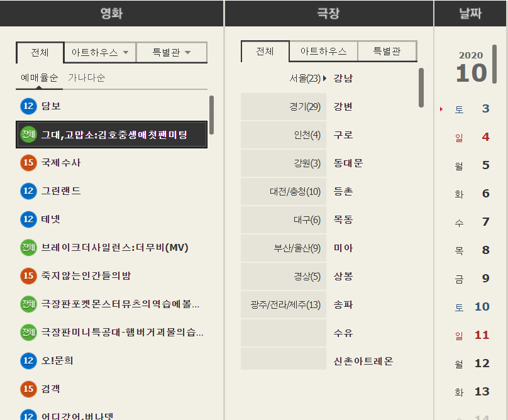Choose region 대전/충청(10)
This screenshot has width=508, height=420.
[x=284, y=192]
